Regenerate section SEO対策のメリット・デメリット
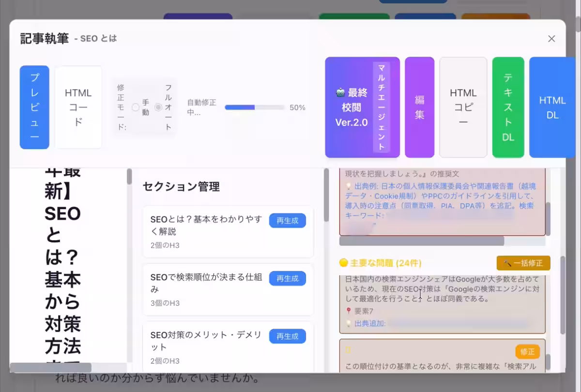The image size is (581, 392). [288, 336]
